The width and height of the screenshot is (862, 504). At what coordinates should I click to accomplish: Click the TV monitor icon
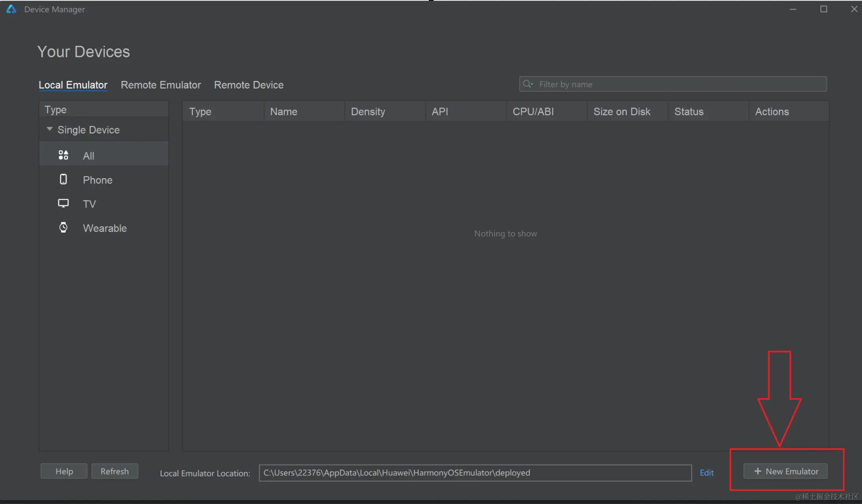[63, 203]
